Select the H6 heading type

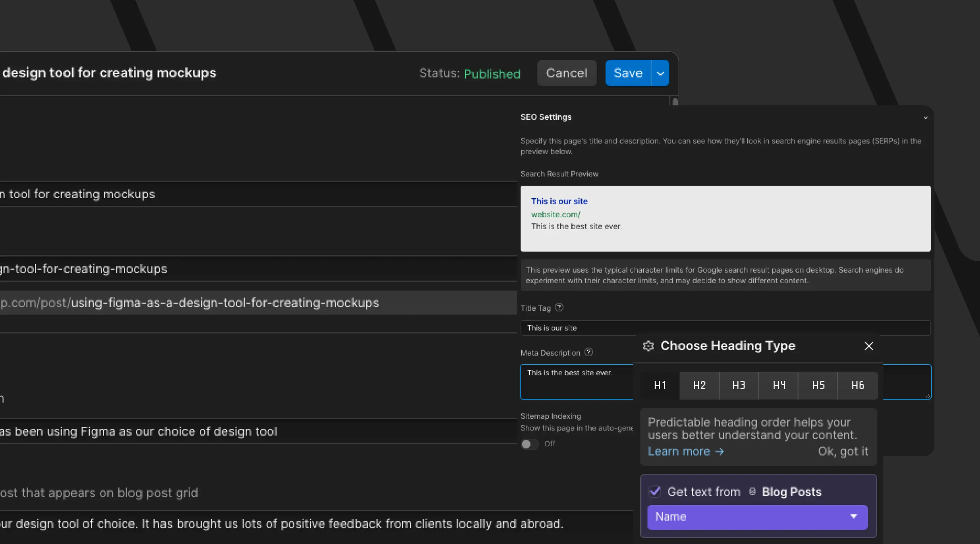[x=857, y=386]
